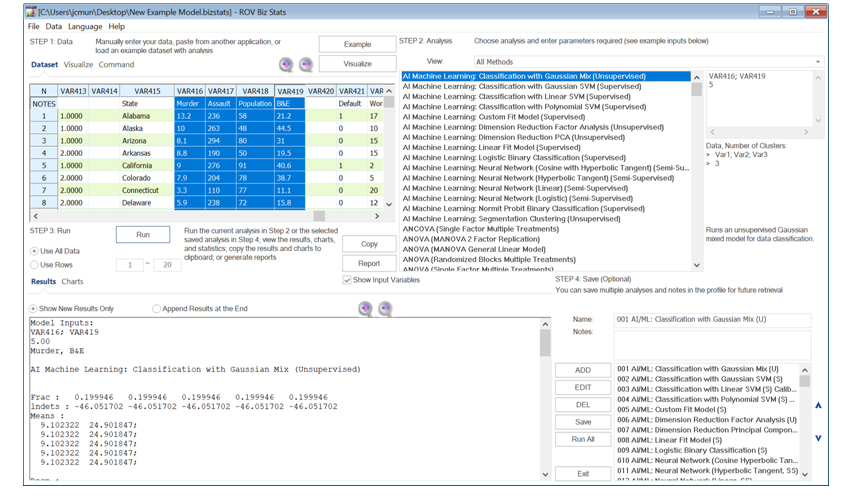Click the ending row field showing 20
The width and height of the screenshot is (853, 499).
pyautogui.click(x=167, y=265)
